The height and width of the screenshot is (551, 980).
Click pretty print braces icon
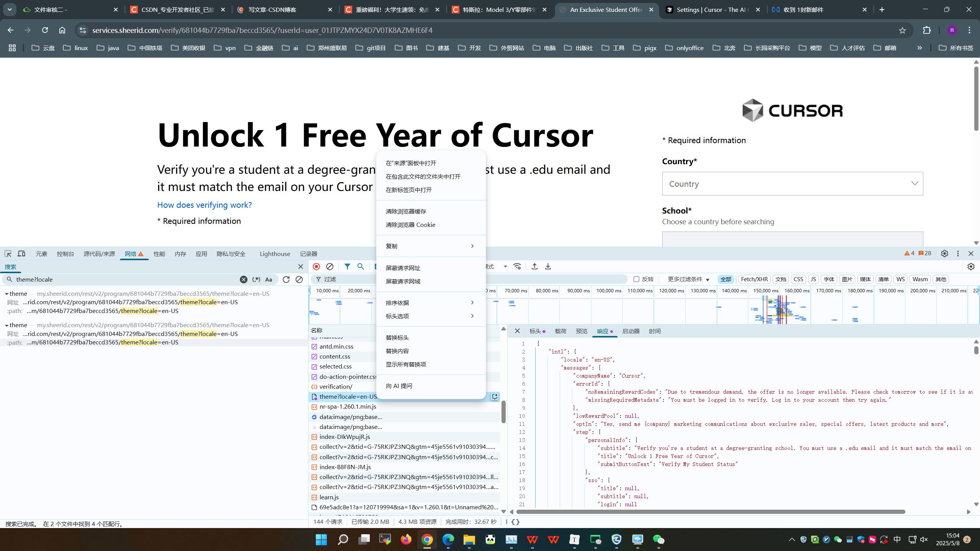pyautogui.click(x=515, y=522)
